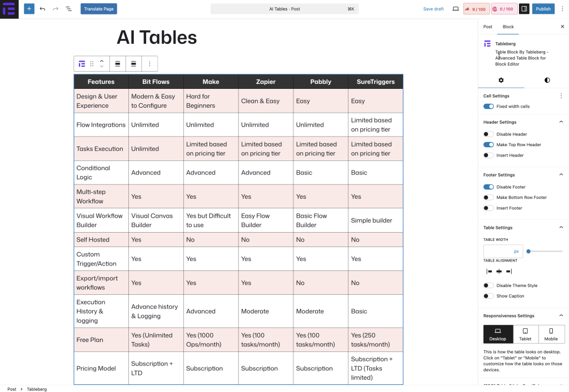Select the Tablet responsiveness tab
569x392 pixels.
(525, 334)
